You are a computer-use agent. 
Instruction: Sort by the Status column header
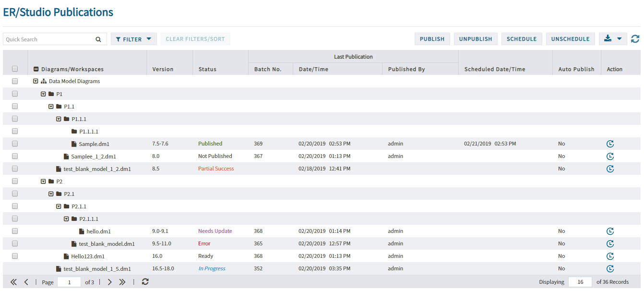[x=207, y=69]
